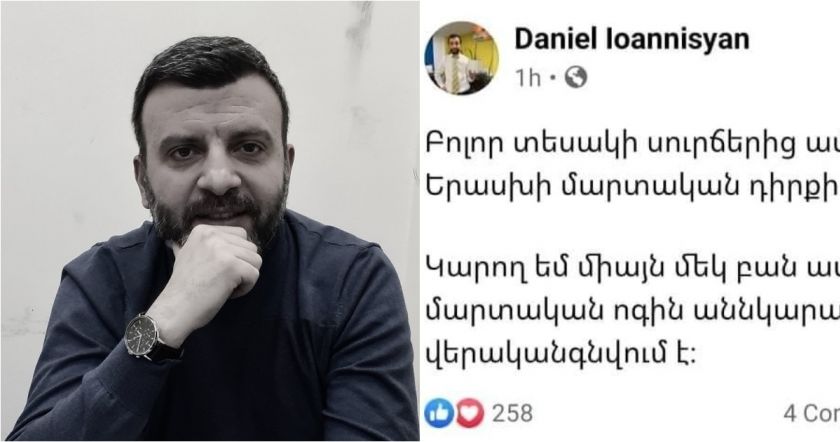Image resolution: width=840 pixels, height=442 pixels.
Task: Click the line beginning մարտական ոգին
Action: point(633,312)
